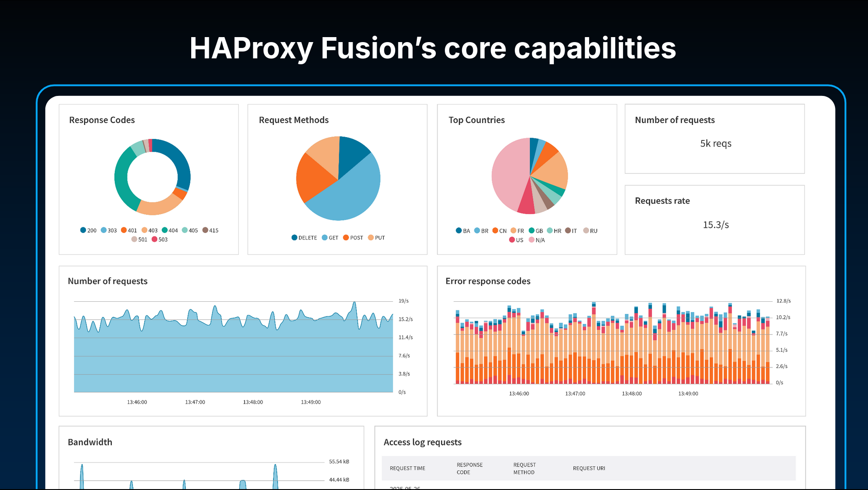The width and height of the screenshot is (868, 490).
Task: Toggle the IT country legend entry
Action: (x=571, y=231)
